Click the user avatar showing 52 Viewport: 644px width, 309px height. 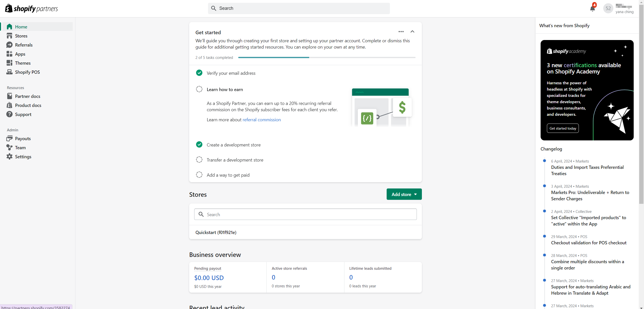coord(608,8)
